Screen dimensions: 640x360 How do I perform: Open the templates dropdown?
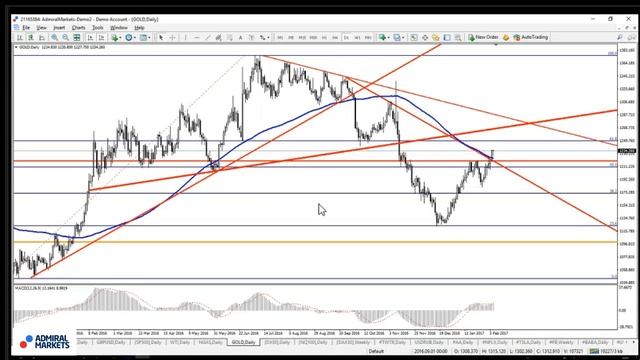pyautogui.click(x=145, y=38)
